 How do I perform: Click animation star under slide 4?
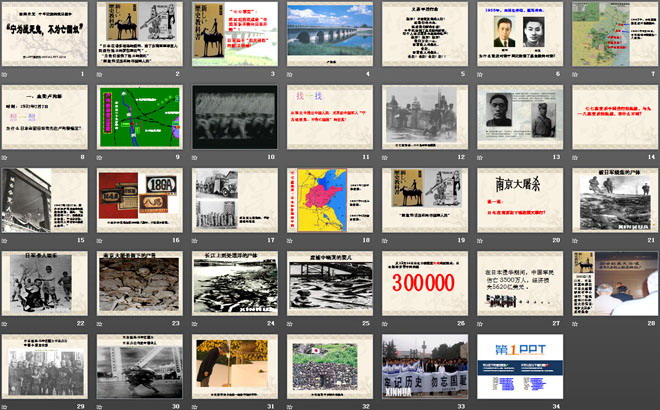[290, 74]
